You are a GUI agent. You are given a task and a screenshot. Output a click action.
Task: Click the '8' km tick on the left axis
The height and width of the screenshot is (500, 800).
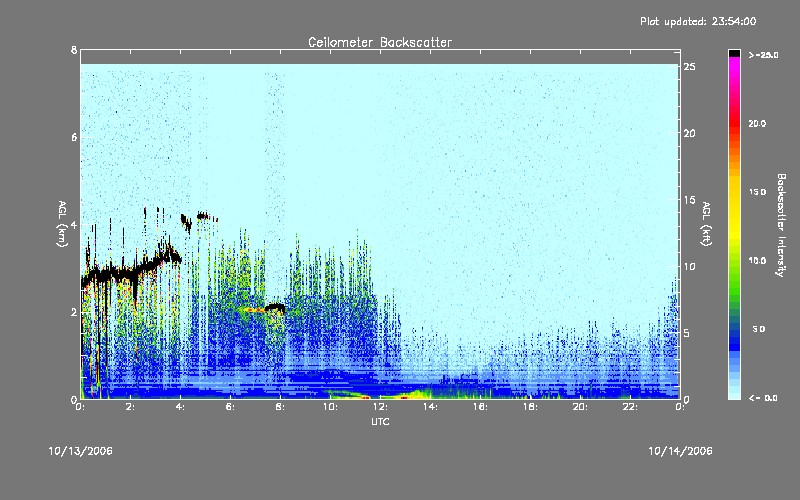[74, 50]
